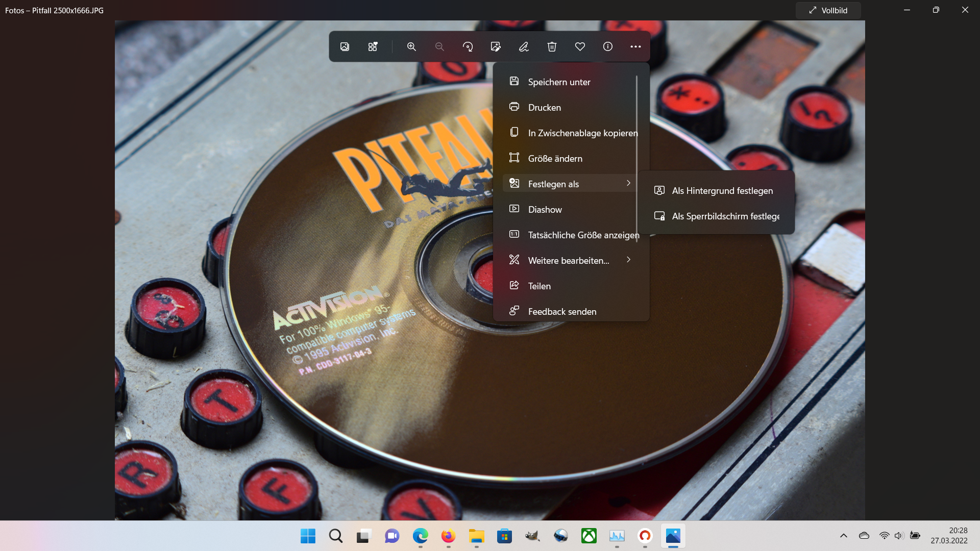The image size is (980, 551).
Task: Click the delete trash can icon
Action: click(552, 46)
